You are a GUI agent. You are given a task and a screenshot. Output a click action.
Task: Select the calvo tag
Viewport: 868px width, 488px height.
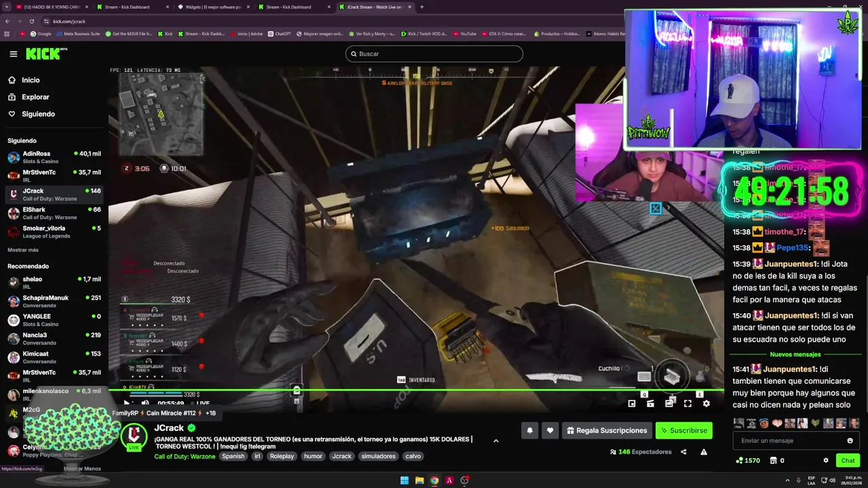[413, 456]
